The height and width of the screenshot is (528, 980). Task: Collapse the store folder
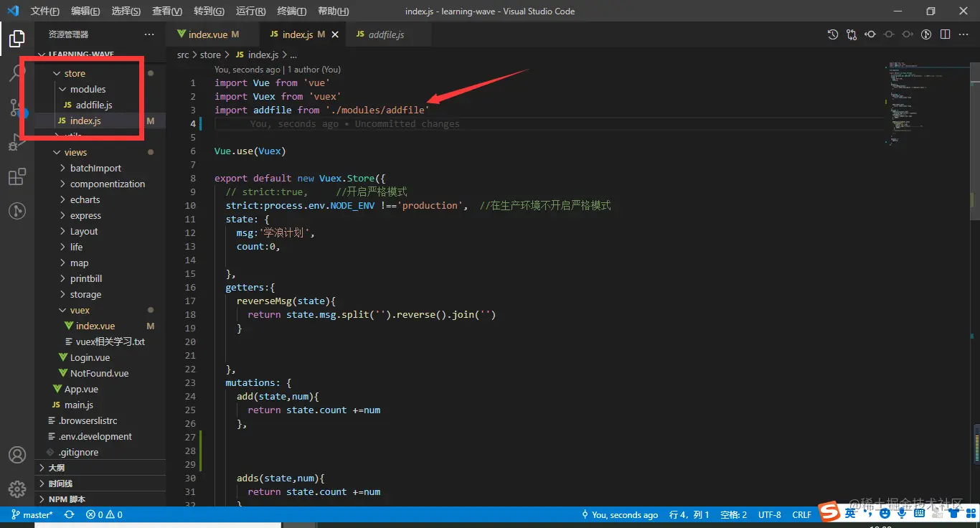click(x=75, y=73)
